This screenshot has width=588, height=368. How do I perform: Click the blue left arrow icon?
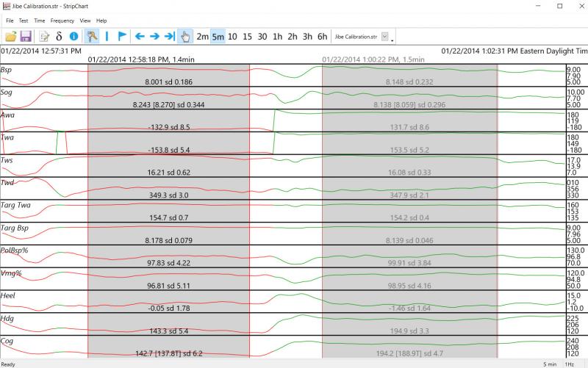tap(140, 36)
